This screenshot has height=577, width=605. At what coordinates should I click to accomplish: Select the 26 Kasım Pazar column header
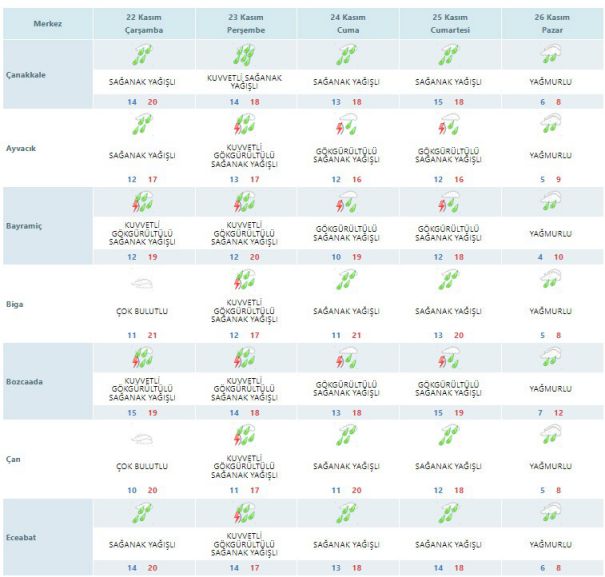pyautogui.click(x=551, y=23)
